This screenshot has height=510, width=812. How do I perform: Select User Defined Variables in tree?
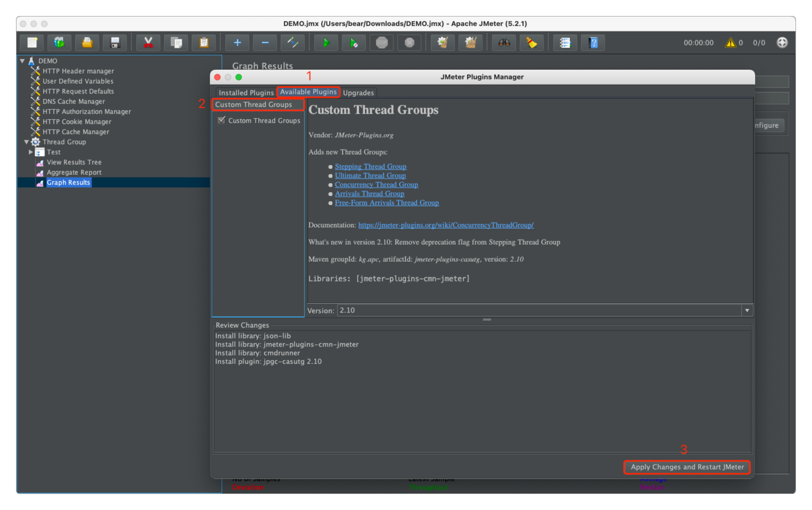point(78,81)
